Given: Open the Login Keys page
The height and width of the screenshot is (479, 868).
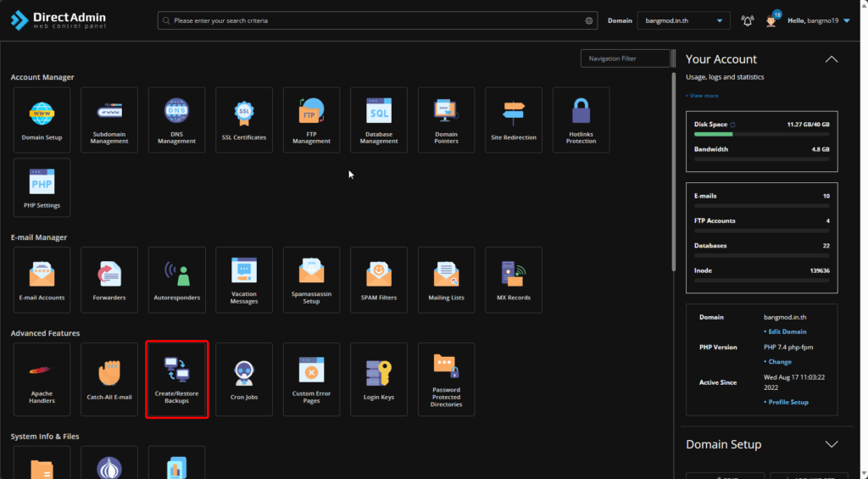Looking at the screenshot, I should tap(379, 379).
